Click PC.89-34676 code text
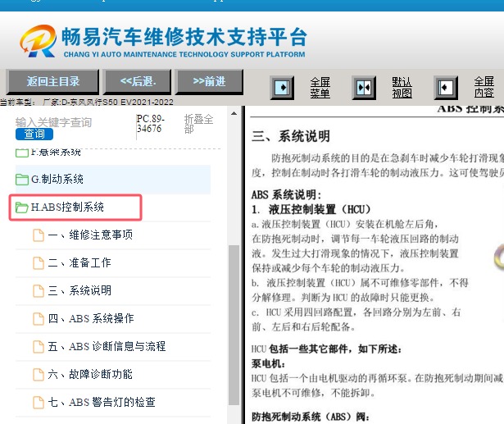The width and height of the screenshot is (504, 424). click(151, 124)
